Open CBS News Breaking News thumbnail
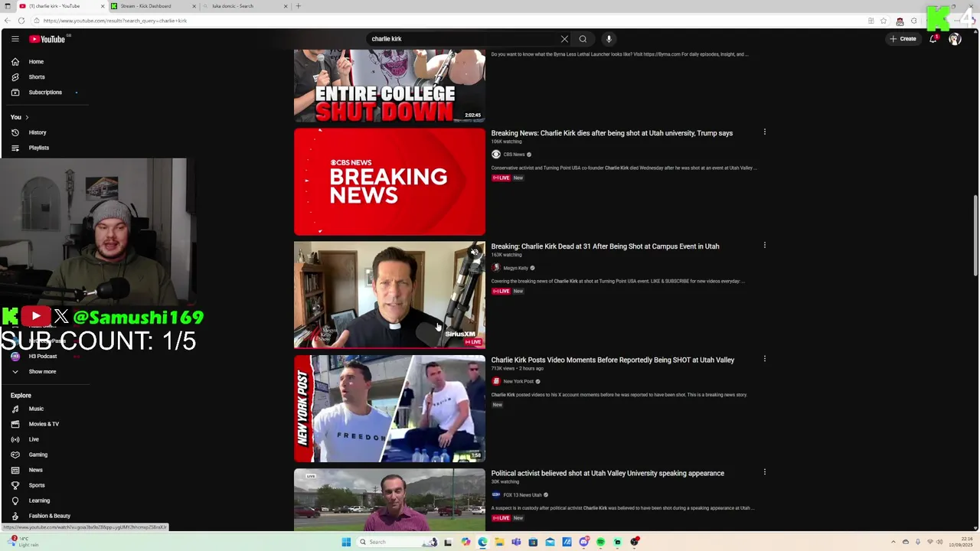980x551 pixels. point(389,181)
